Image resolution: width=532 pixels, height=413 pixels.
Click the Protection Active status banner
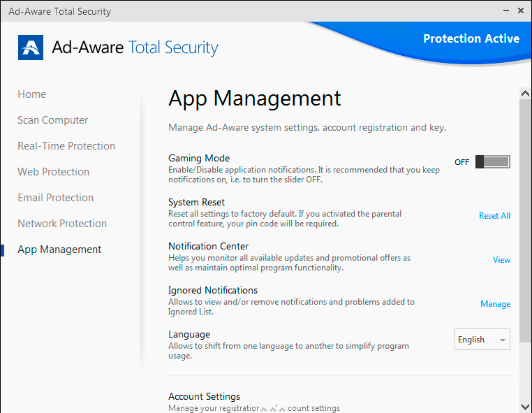471,39
